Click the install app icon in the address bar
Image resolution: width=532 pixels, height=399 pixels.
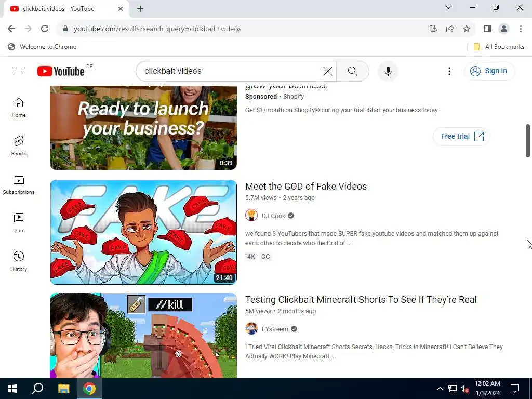pyautogui.click(x=433, y=29)
